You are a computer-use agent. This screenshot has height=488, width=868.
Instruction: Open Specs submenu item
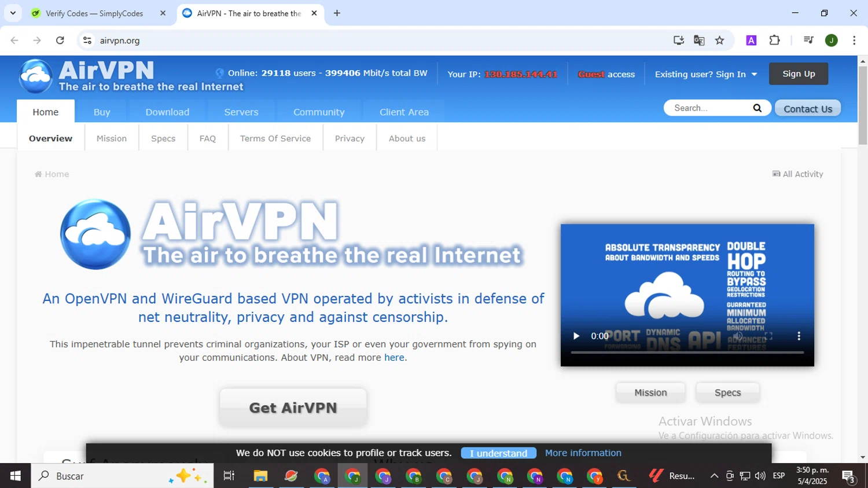tap(163, 138)
